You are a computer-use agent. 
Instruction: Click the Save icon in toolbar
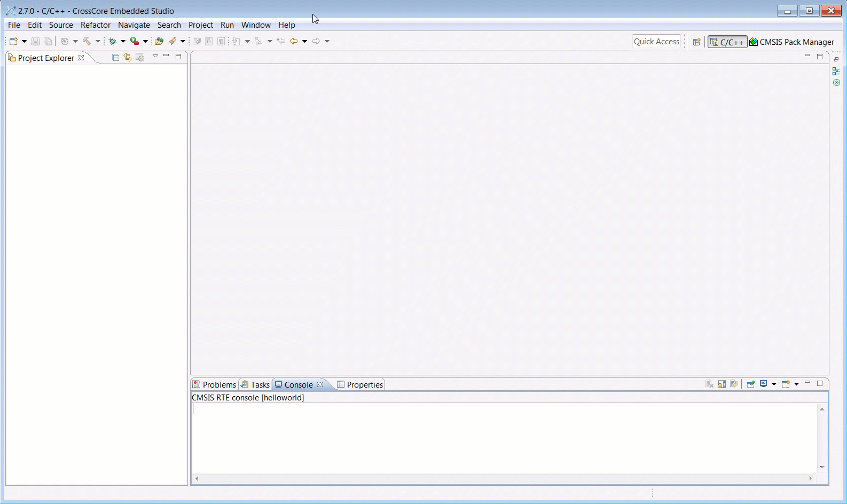click(35, 41)
